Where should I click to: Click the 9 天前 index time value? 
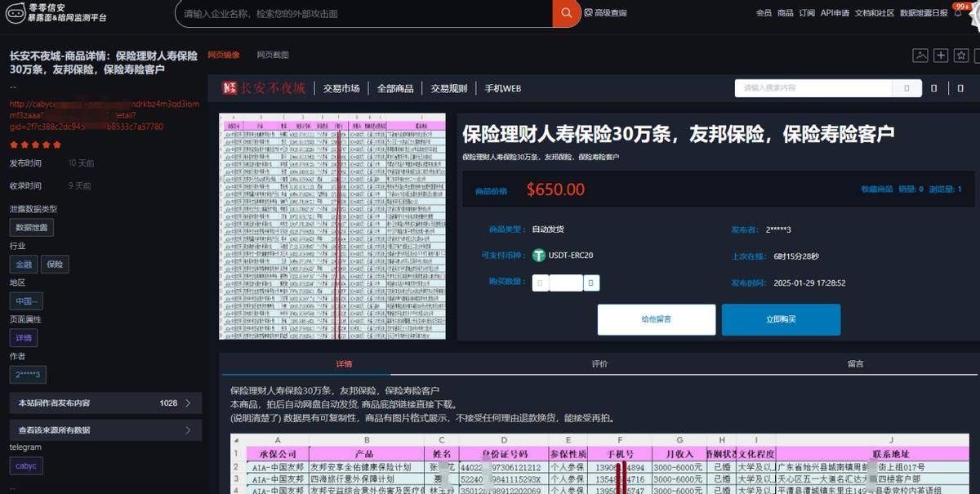pyautogui.click(x=80, y=185)
